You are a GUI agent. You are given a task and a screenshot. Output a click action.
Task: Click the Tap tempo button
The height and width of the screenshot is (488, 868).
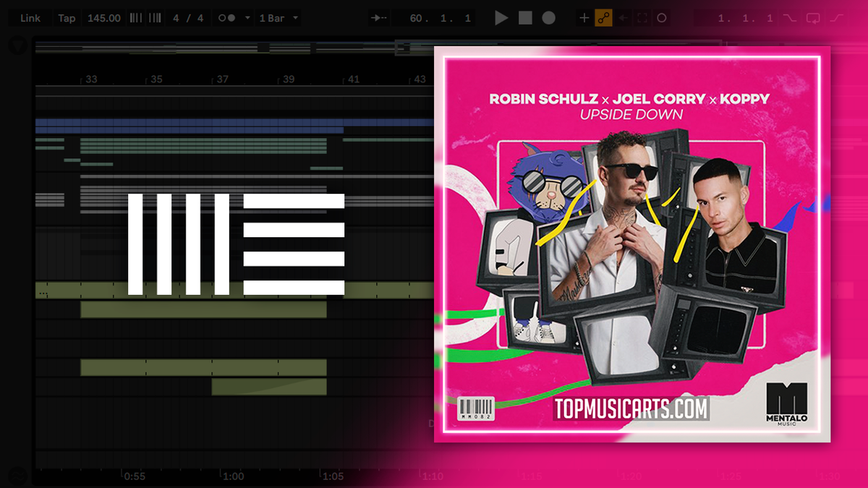pyautogui.click(x=67, y=17)
